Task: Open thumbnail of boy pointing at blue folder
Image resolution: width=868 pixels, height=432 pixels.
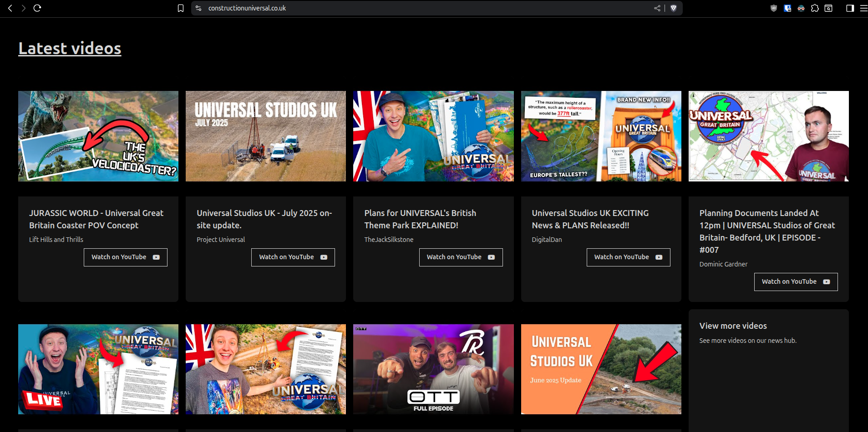Action: (433, 136)
